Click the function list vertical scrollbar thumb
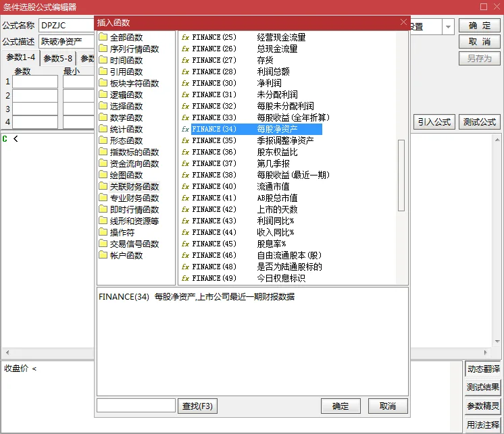 pyautogui.click(x=401, y=175)
